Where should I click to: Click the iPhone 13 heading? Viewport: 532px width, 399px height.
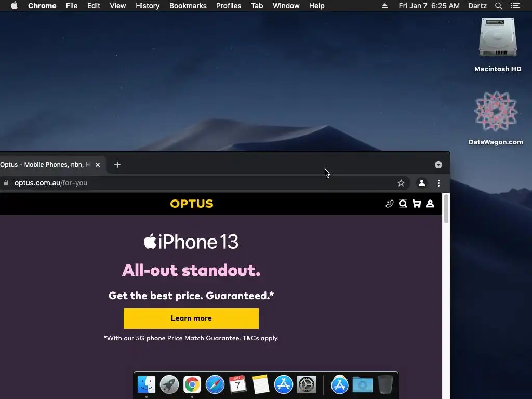coord(191,242)
